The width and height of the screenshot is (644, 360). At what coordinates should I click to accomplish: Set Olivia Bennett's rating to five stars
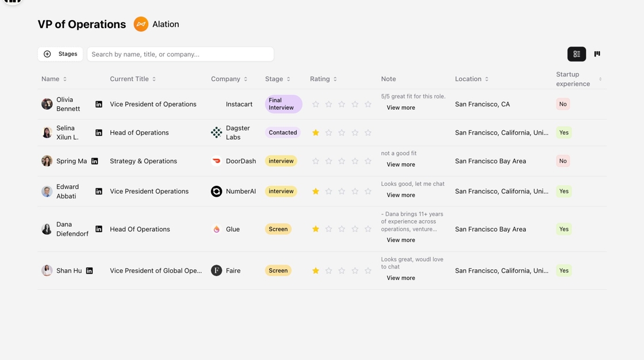tap(368, 105)
